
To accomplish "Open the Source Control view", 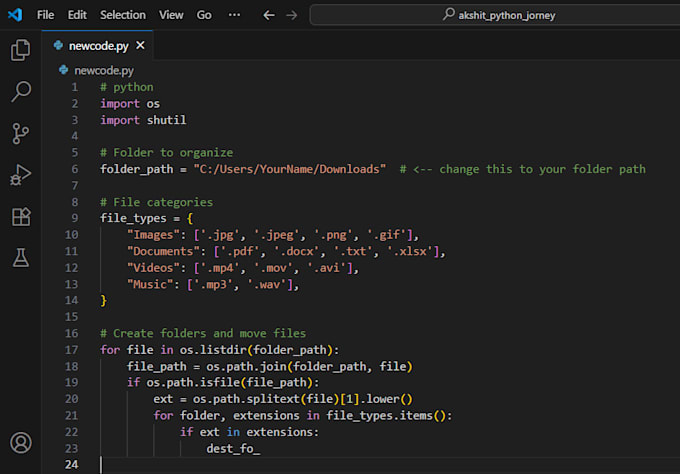I will [x=20, y=133].
